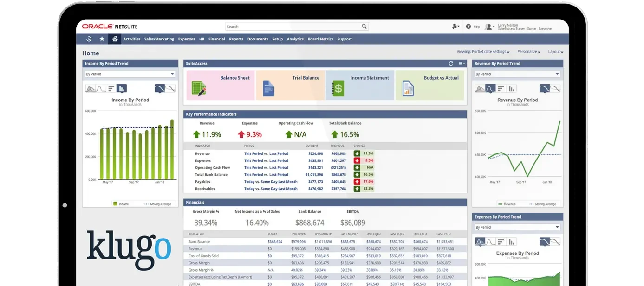
Task: Select area chart in Income By Period
Action: (91, 88)
